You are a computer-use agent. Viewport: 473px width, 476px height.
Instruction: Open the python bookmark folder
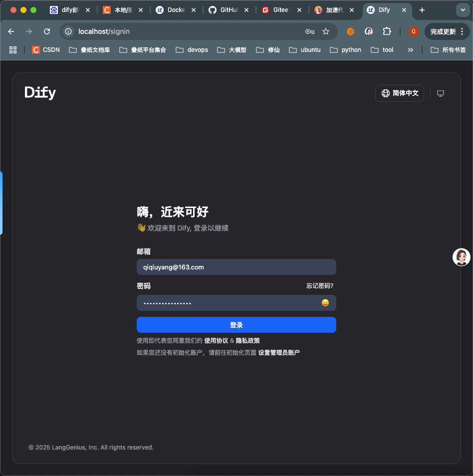[x=345, y=50]
